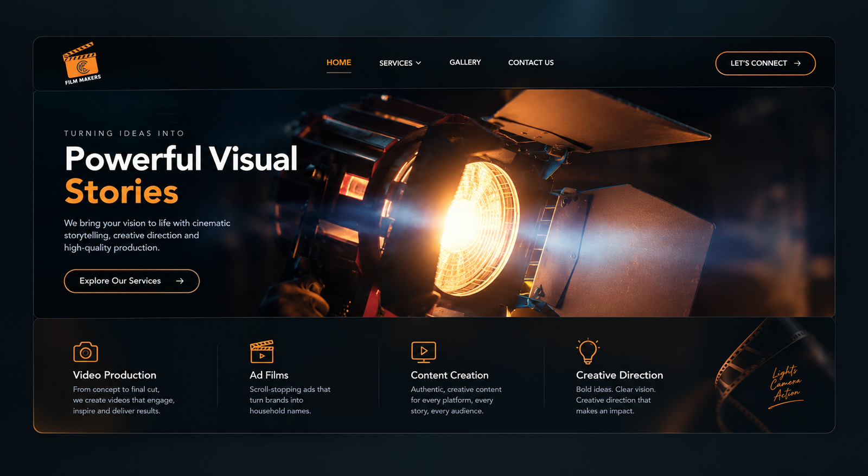868x476 pixels.
Task: Select the Ad Films heading
Action: [269, 375]
